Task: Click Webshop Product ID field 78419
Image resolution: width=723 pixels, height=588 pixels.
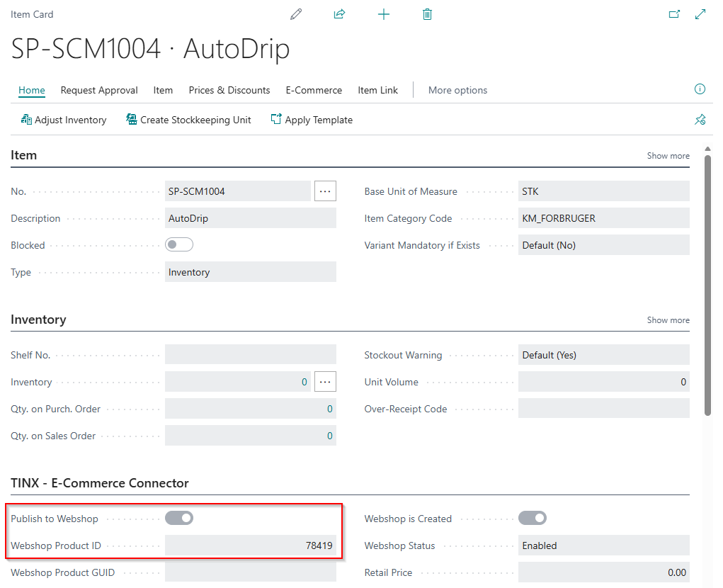Action: [251, 545]
